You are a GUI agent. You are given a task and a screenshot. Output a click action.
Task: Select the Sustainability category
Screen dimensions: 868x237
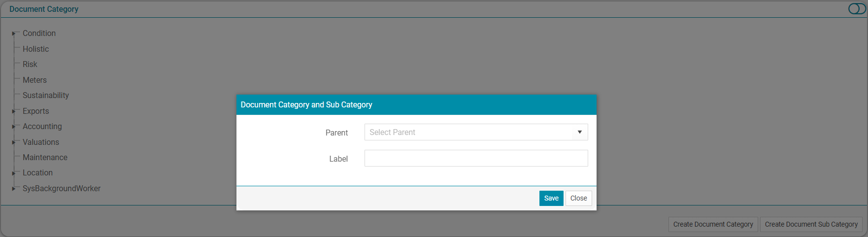click(46, 95)
